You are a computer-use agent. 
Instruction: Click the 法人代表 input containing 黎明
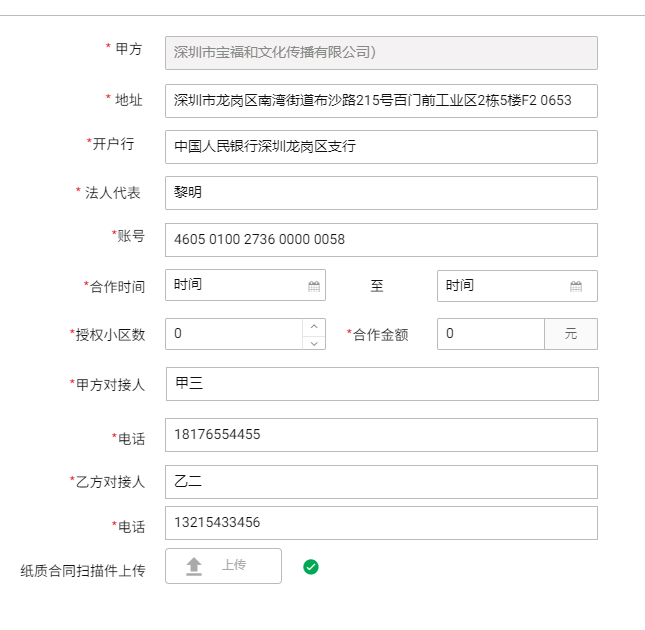[380, 193]
